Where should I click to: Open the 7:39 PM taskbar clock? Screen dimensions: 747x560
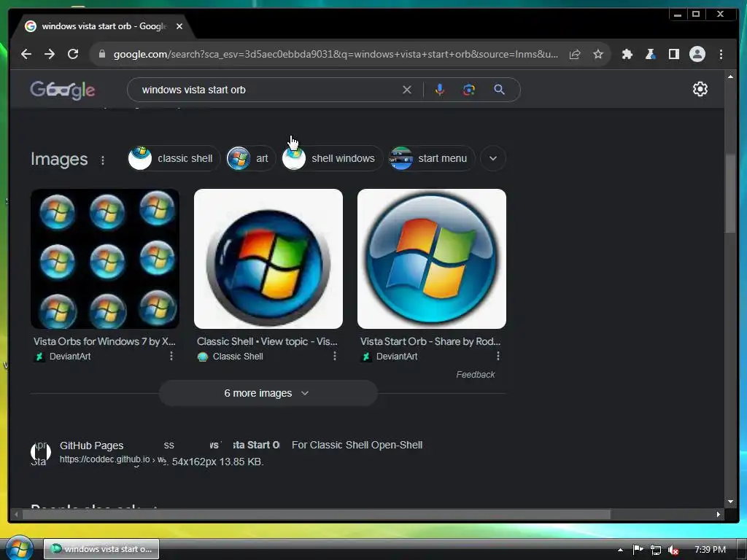[x=710, y=550]
